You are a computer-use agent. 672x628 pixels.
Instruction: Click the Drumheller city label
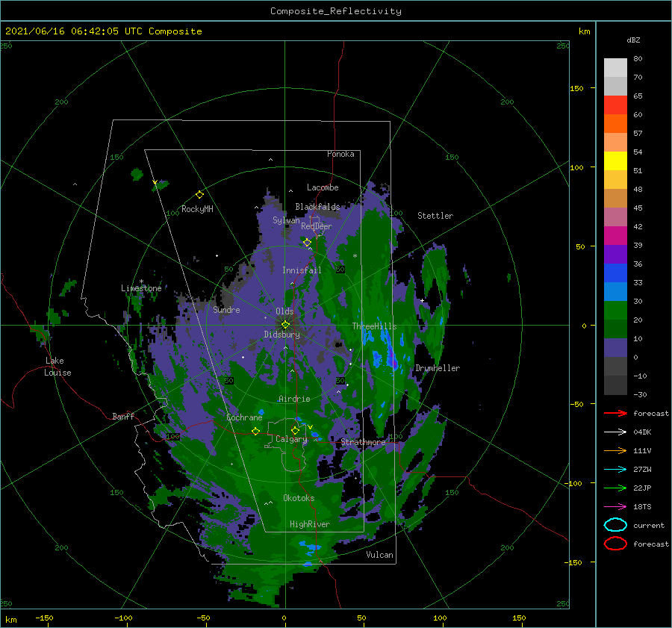[438, 368]
